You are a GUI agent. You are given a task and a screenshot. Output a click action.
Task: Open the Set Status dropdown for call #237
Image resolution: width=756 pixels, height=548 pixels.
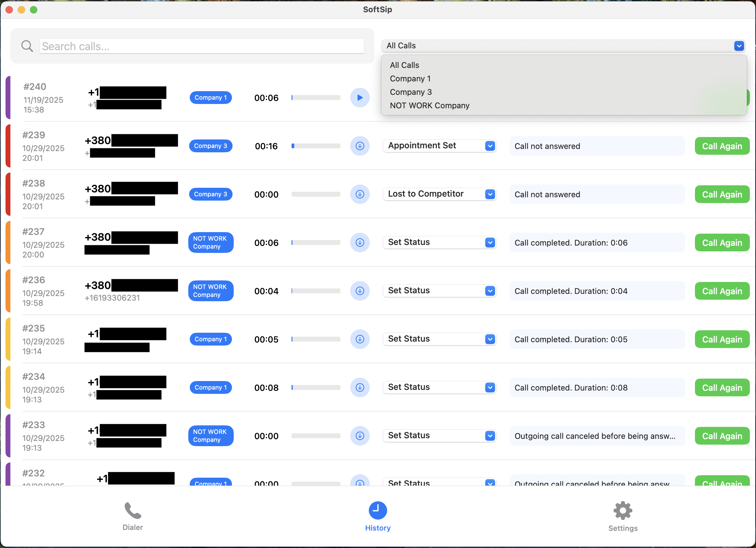point(439,243)
